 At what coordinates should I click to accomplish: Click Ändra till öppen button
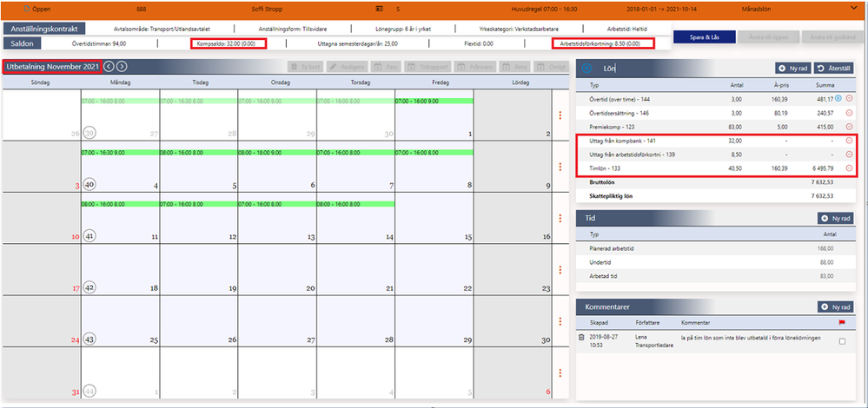pyautogui.click(x=769, y=37)
